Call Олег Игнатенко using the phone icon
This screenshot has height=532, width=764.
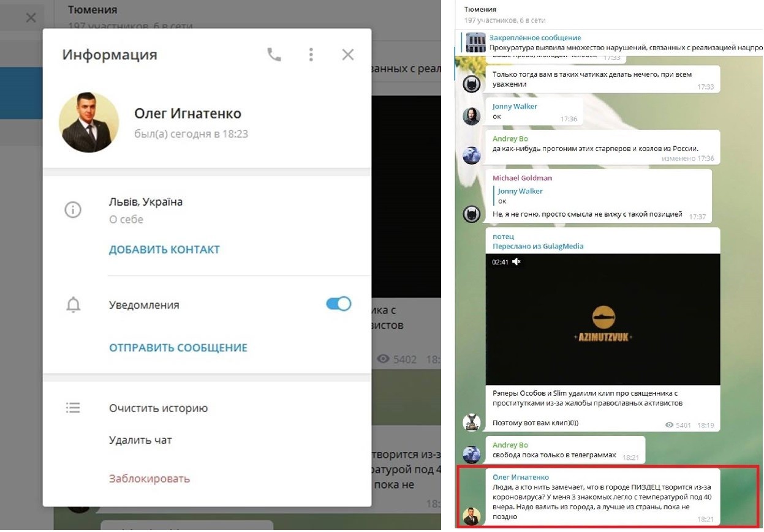tap(274, 55)
